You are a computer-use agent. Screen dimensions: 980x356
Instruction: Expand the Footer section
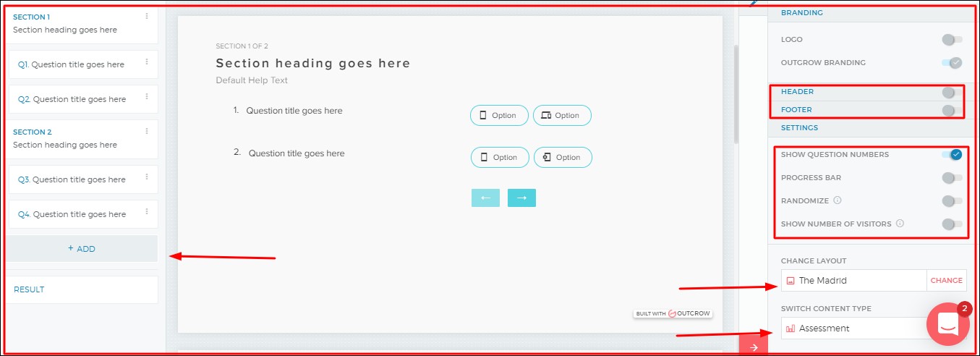[x=796, y=110]
